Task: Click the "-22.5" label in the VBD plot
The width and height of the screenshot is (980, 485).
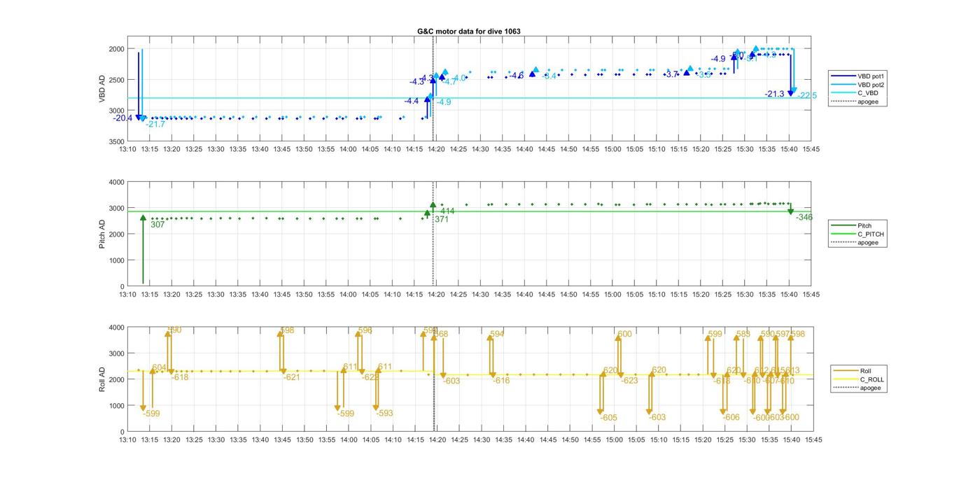Action: [807, 95]
